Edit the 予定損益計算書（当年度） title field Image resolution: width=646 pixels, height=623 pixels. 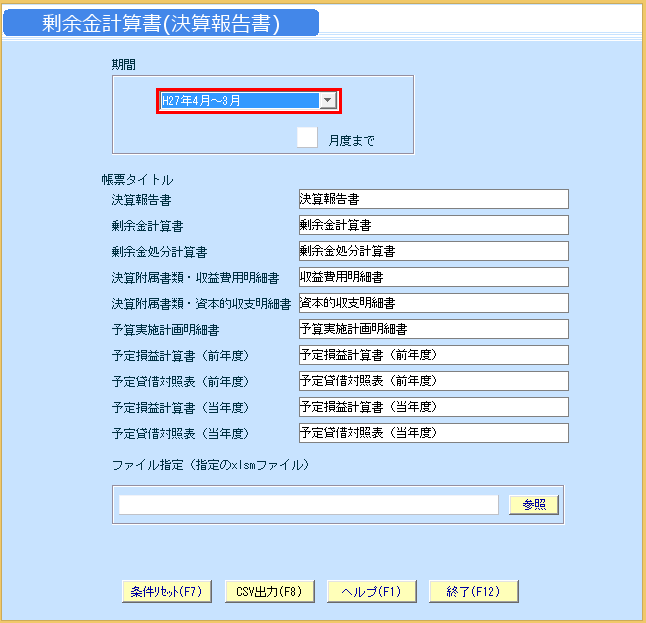coord(433,407)
